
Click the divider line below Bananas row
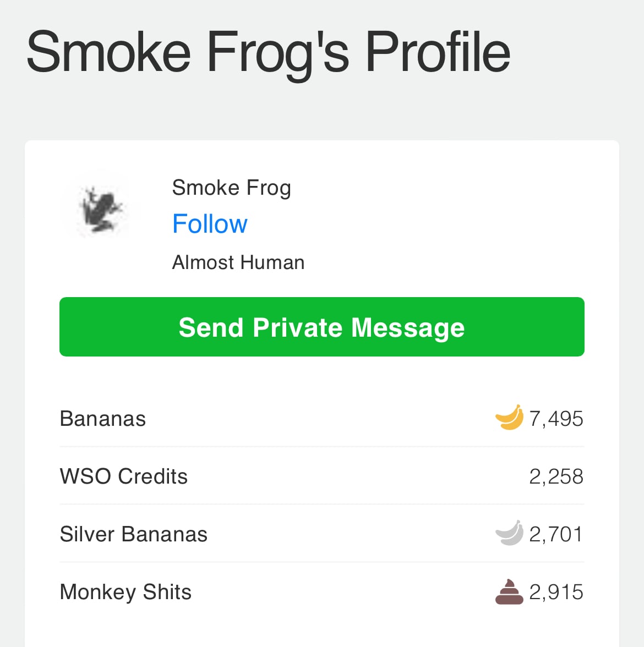pos(322,447)
